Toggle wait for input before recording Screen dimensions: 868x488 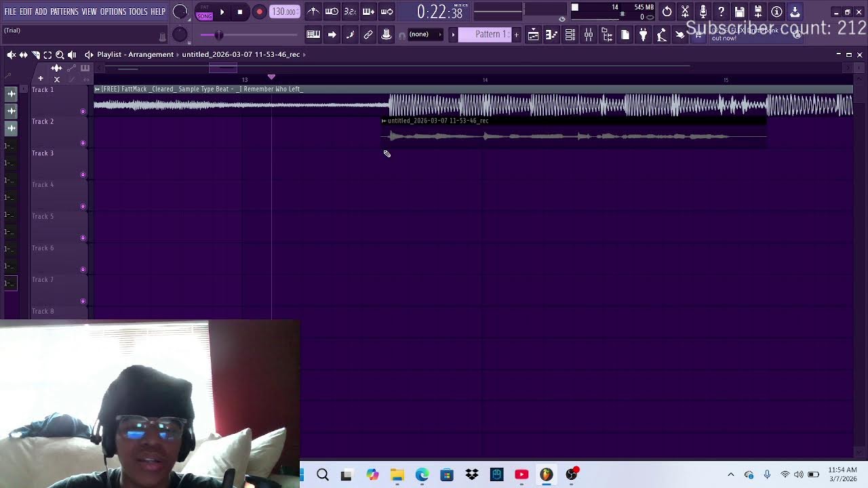point(332,12)
